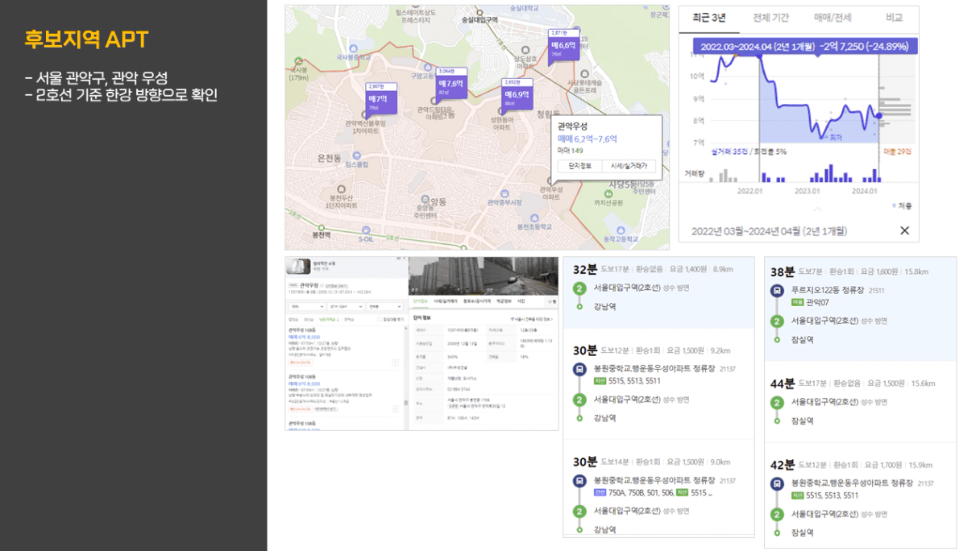Open the 사진 tab in the complex panel
The width and height of the screenshot is (980, 551).
(521, 301)
